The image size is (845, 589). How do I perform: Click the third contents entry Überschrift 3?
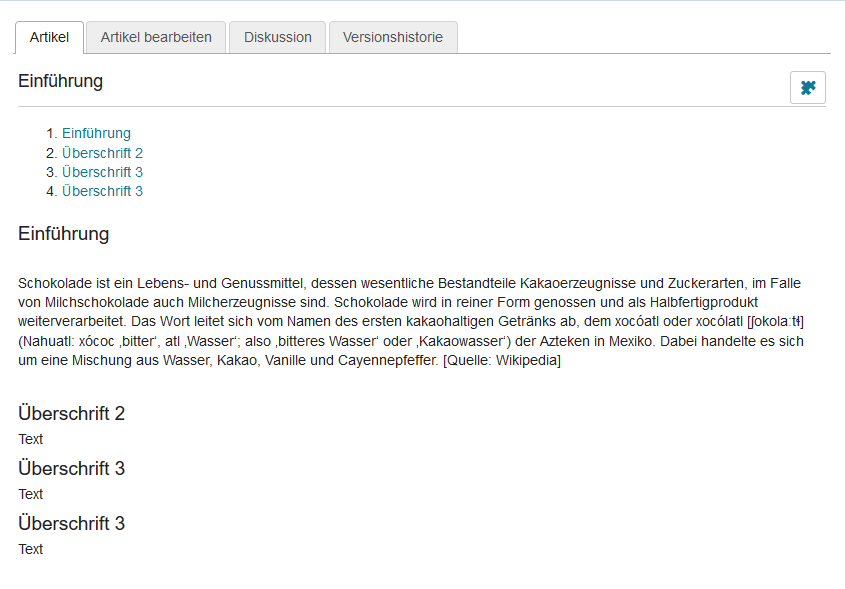pos(102,171)
